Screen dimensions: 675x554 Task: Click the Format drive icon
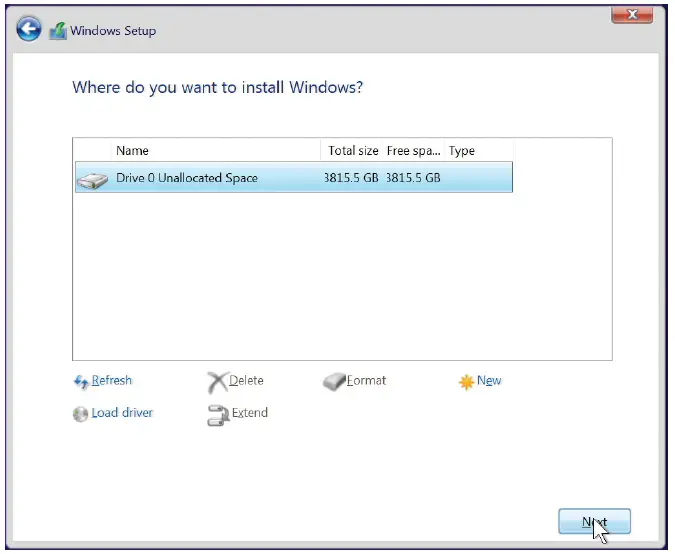click(x=334, y=381)
